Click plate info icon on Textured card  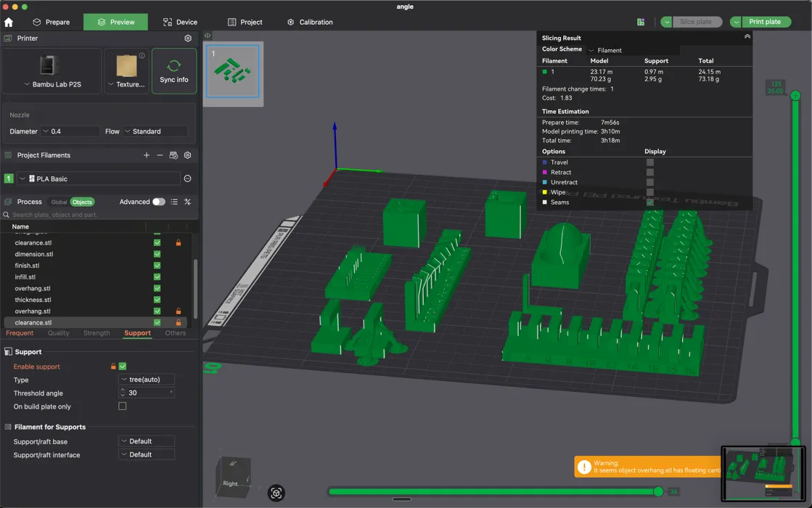coord(142,55)
